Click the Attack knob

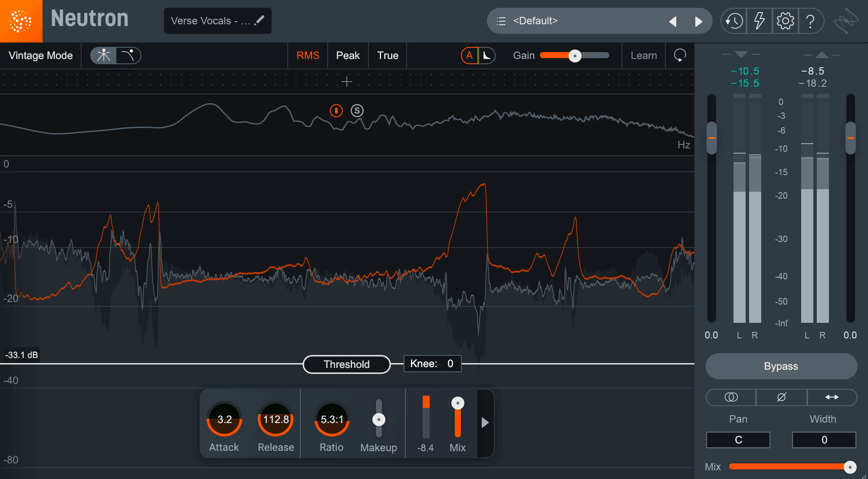pos(224,419)
